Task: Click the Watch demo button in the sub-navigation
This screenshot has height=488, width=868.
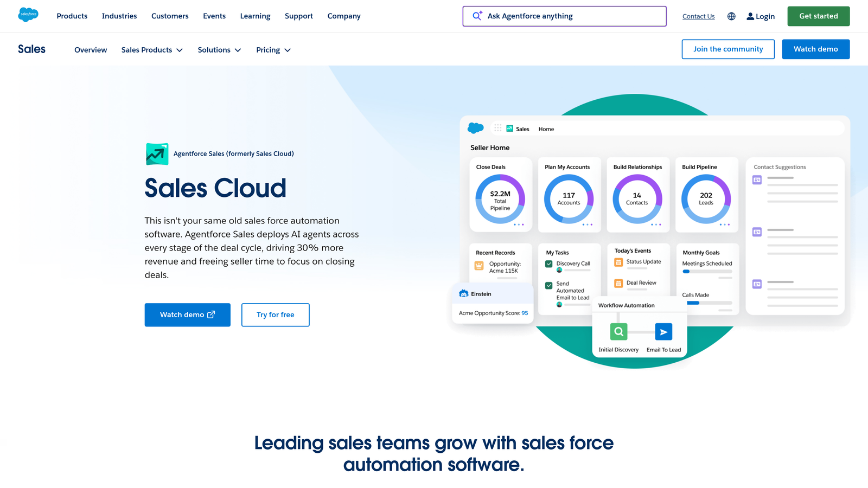Action: [816, 49]
